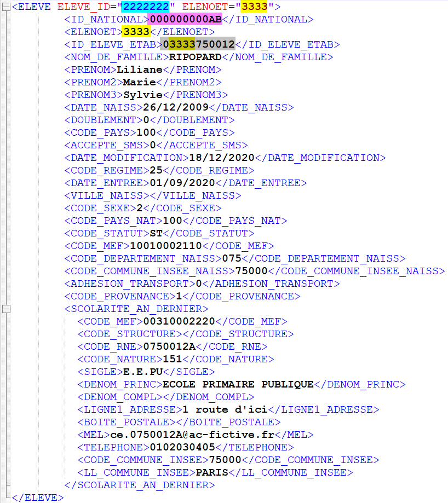The image size is (448, 503).
Task: Click the ID_NATIONAL value 000000000AB
Action: 186,20
